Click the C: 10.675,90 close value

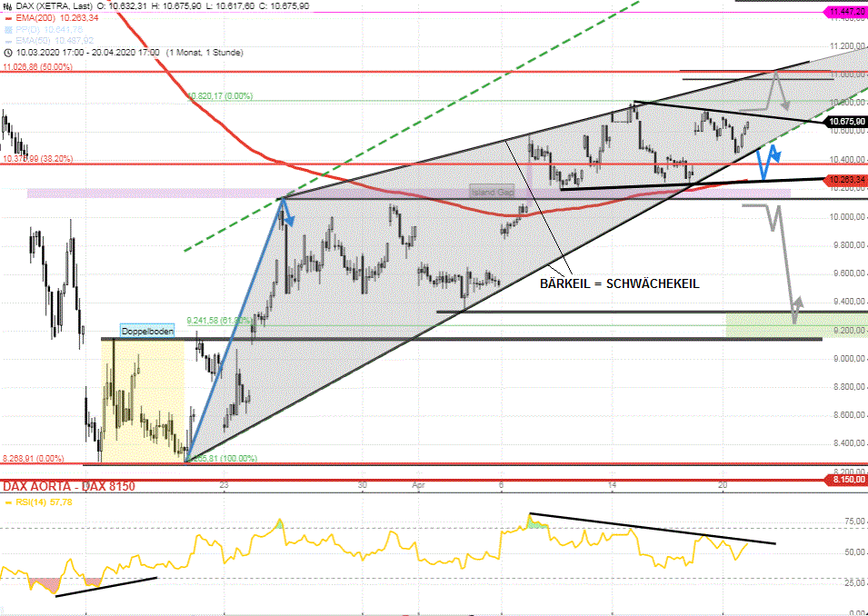coord(284,6)
